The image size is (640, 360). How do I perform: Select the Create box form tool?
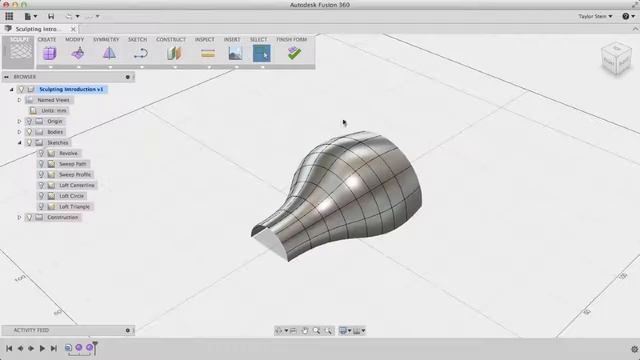(x=50, y=53)
